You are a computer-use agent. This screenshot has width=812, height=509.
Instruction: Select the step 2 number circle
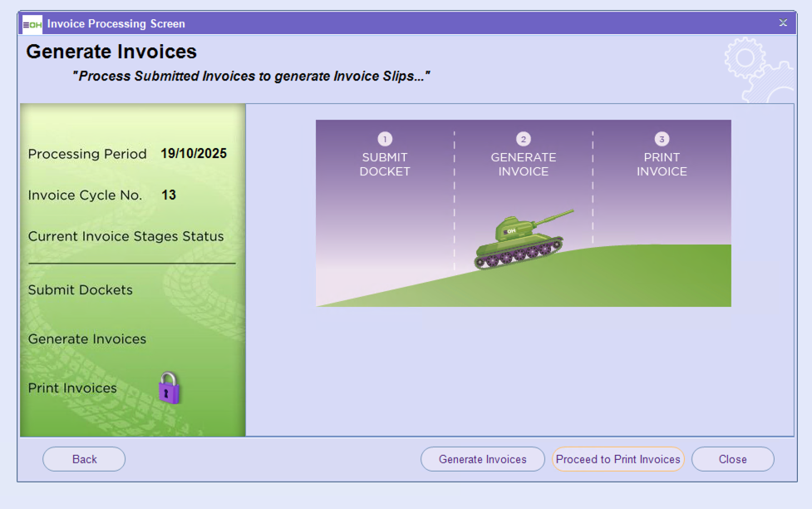click(x=524, y=139)
